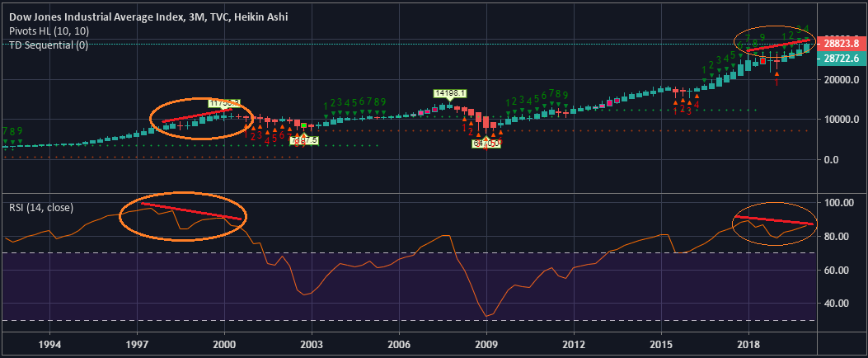The width and height of the screenshot is (868, 358).
Task: Click the 2006 year on time axis
Action: (x=399, y=344)
